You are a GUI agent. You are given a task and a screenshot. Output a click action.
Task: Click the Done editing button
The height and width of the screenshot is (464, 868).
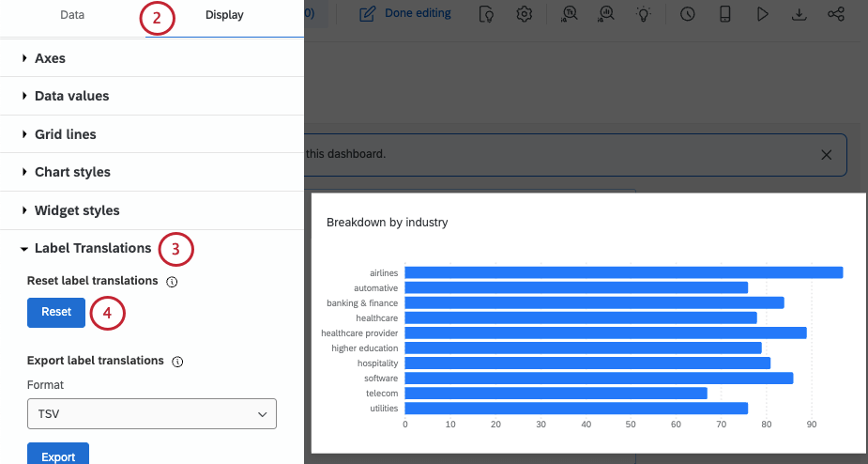pyautogui.click(x=405, y=14)
